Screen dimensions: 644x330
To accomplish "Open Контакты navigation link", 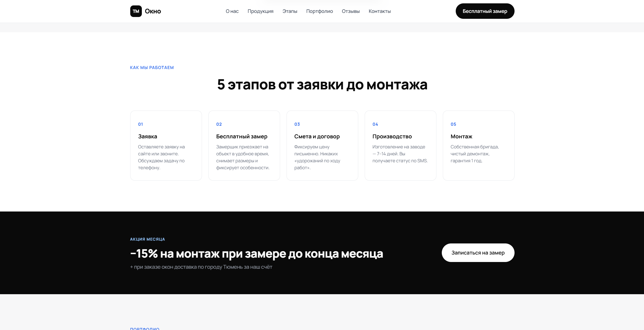I will pyautogui.click(x=379, y=11).
